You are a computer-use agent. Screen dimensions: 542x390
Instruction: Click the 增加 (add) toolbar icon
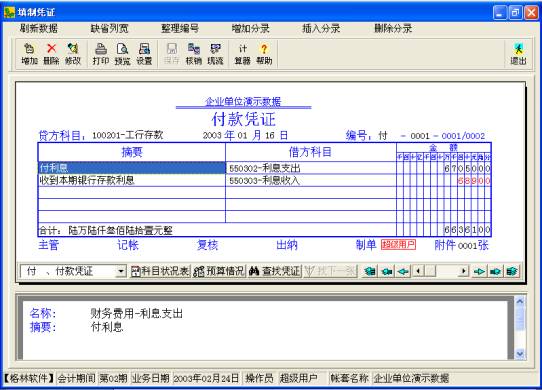pos(29,54)
